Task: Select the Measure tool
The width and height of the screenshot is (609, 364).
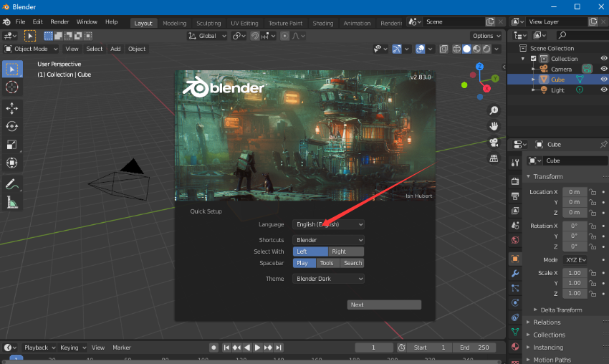Action: 11,203
